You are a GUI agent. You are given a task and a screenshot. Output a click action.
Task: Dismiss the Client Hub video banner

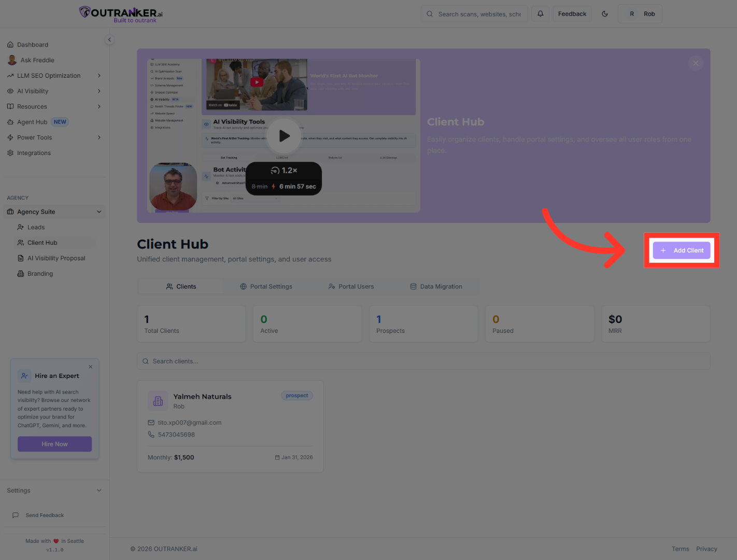[x=696, y=63]
